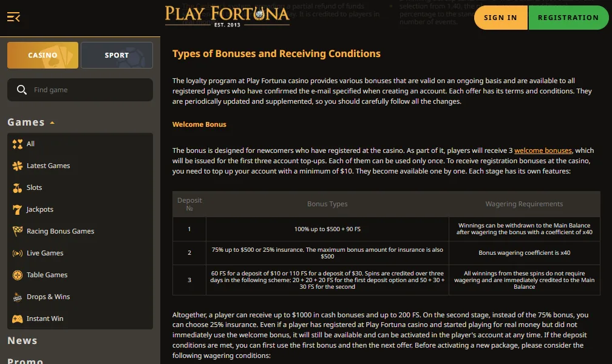Open Table Games menu item
The height and width of the screenshot is (364, 612).
pyautogui.click(x=80, y=275)
